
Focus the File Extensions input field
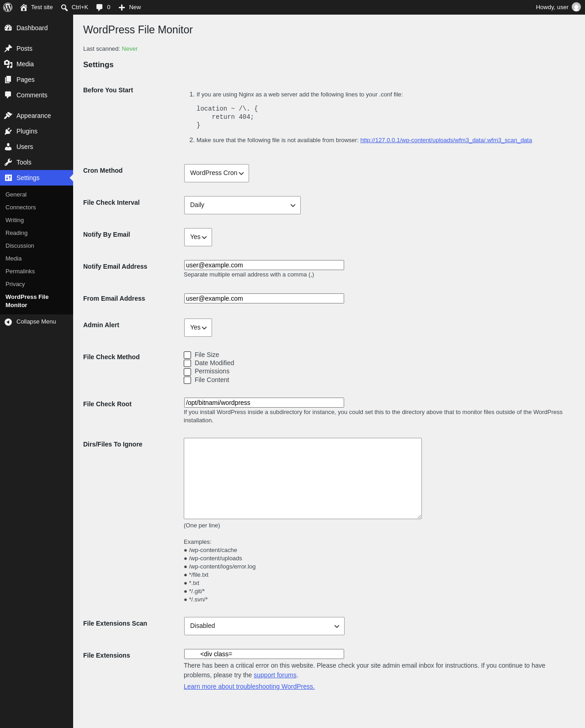[264, 654]
